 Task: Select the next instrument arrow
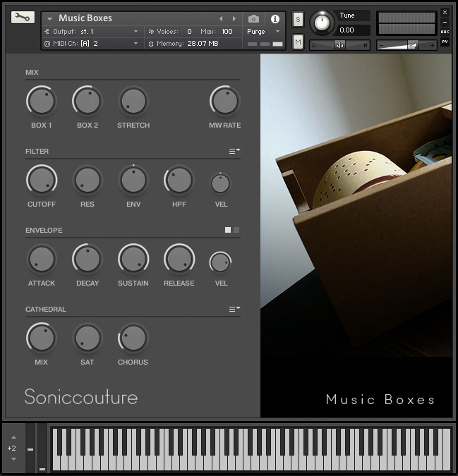coord(234,19)
